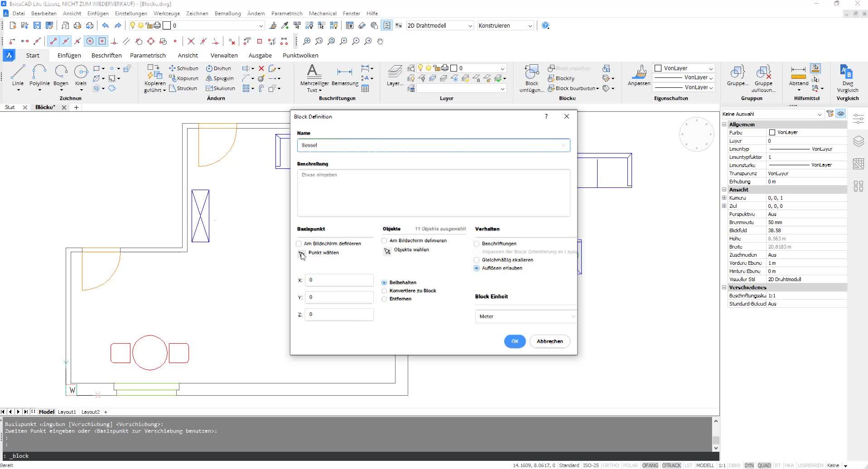This screenshot has width=868, height=469.
Task: Open the Bemaßung menu
Action: (227, 14)
